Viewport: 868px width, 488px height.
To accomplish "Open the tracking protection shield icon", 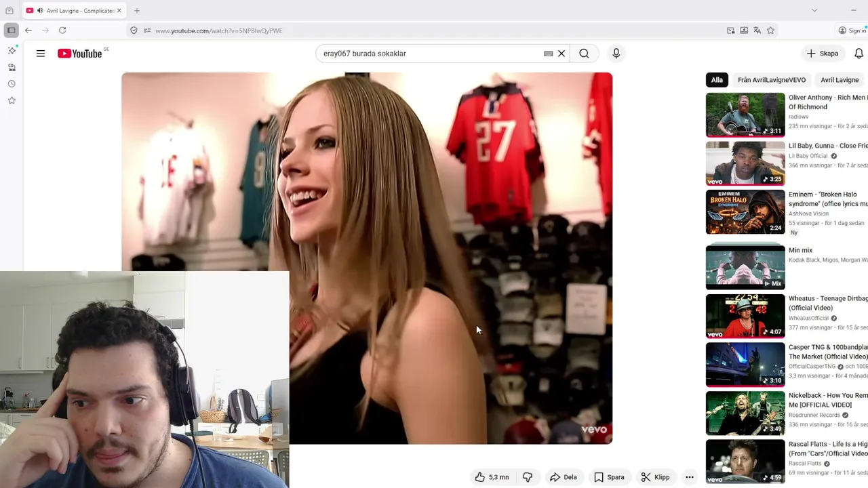I will pos(134,30).
